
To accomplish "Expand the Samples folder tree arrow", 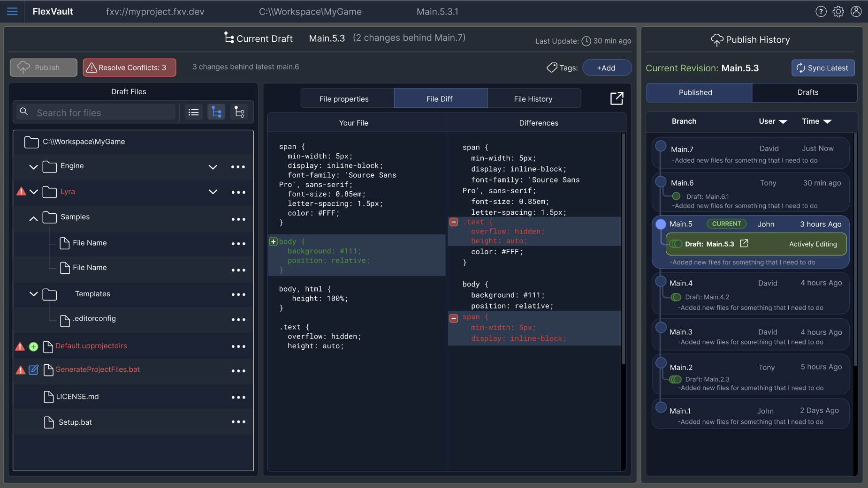I will (33, 218).
